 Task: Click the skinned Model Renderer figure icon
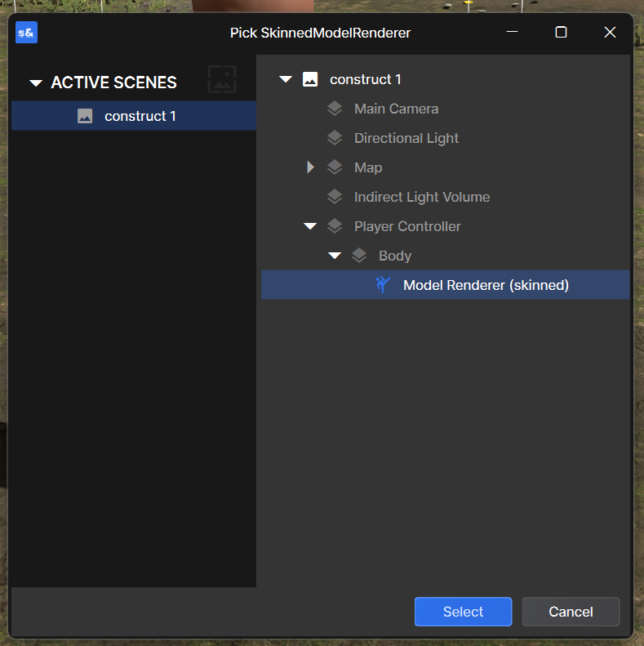pyautogui.click(x=384, y=285)
